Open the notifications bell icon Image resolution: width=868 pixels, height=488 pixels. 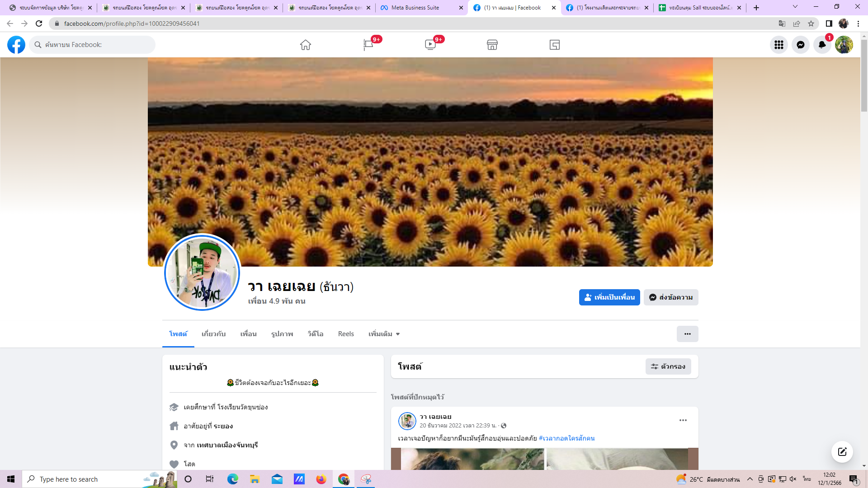(x=822, y=45)
